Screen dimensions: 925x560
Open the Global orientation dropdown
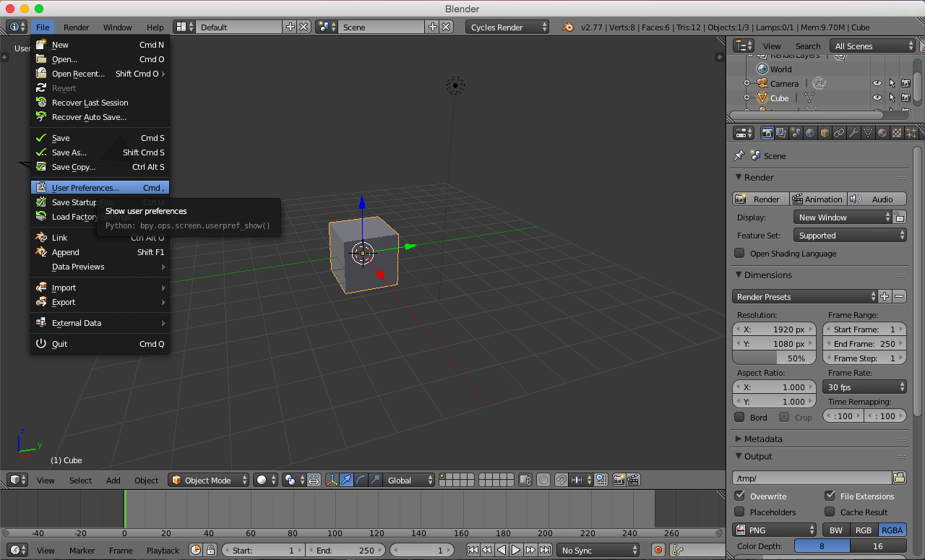410,480
